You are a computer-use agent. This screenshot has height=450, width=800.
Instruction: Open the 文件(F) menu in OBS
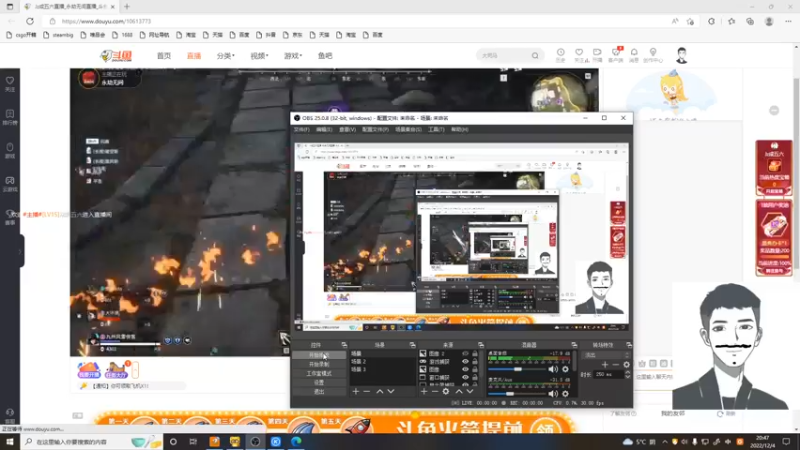(x=302, y=130)
